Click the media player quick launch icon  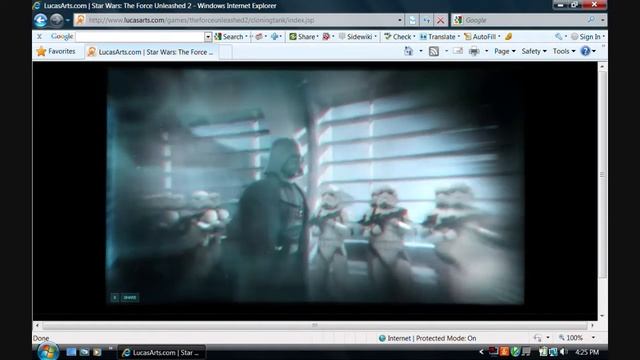(97, 352)
